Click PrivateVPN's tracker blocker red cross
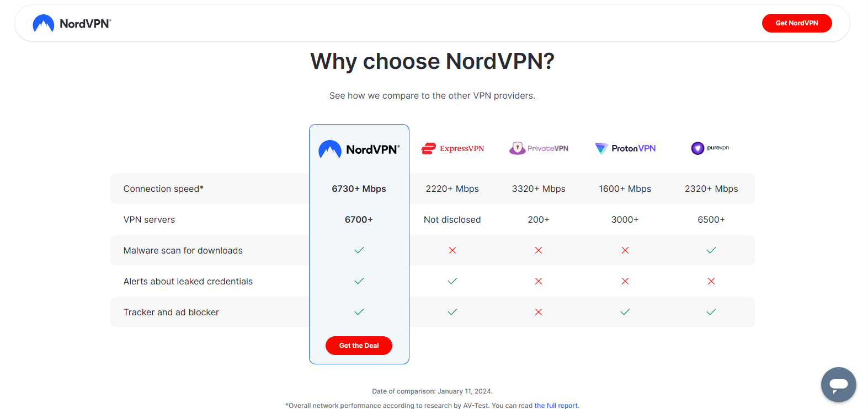868x409 pixels. coord(539,312)
